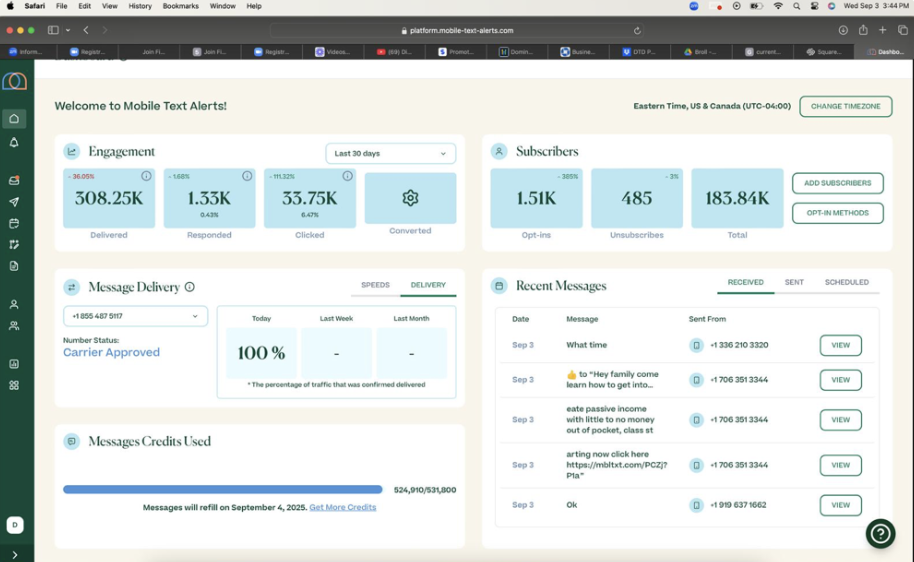Go back with Safari back arrow

(86, 30)
